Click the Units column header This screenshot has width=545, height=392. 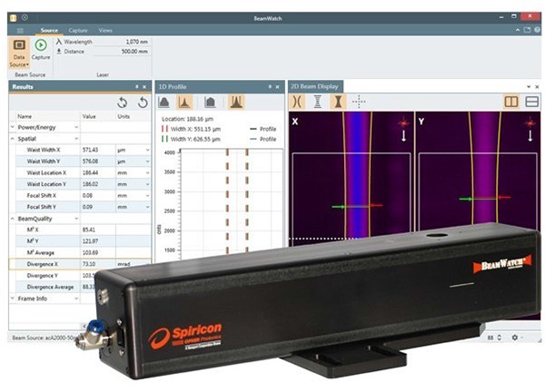coord(124,116)
